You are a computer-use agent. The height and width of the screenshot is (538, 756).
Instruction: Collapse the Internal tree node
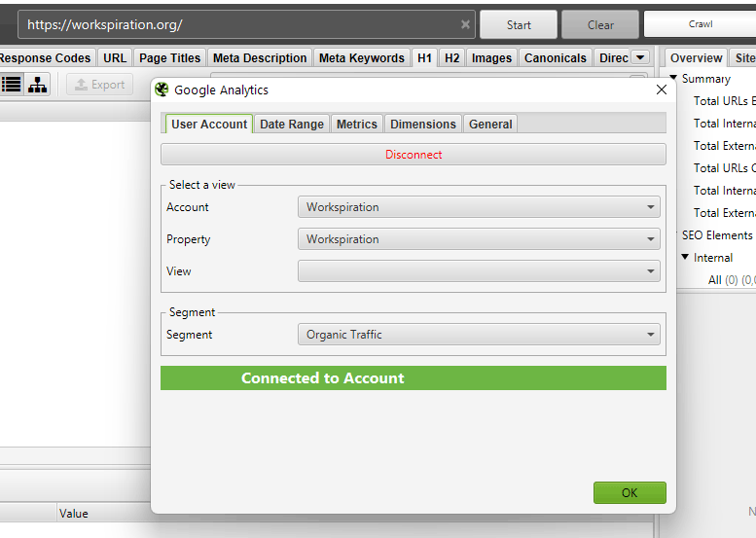click(x=685, y=257)
